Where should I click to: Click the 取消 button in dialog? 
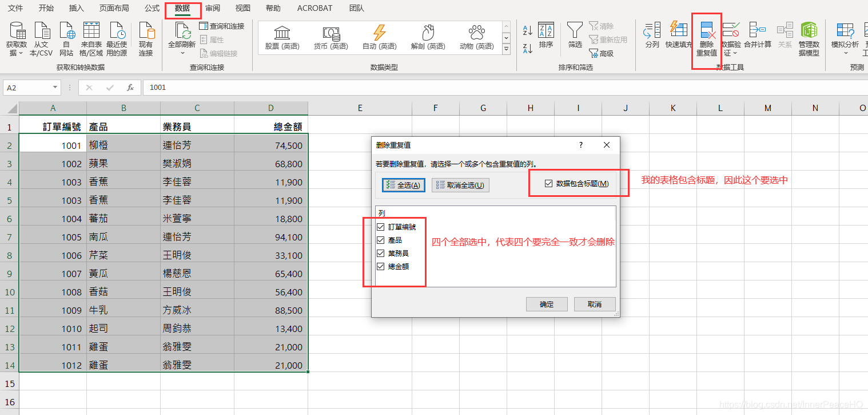pos(595,304)
